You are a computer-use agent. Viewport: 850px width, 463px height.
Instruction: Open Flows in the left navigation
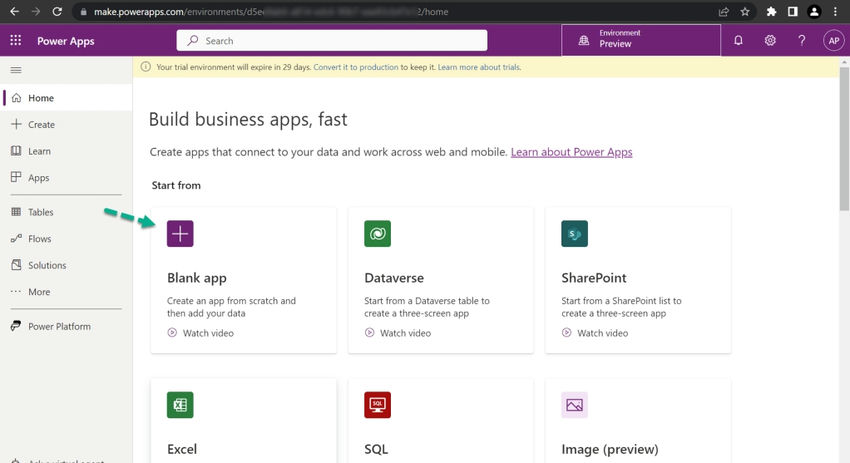point(39,239)
